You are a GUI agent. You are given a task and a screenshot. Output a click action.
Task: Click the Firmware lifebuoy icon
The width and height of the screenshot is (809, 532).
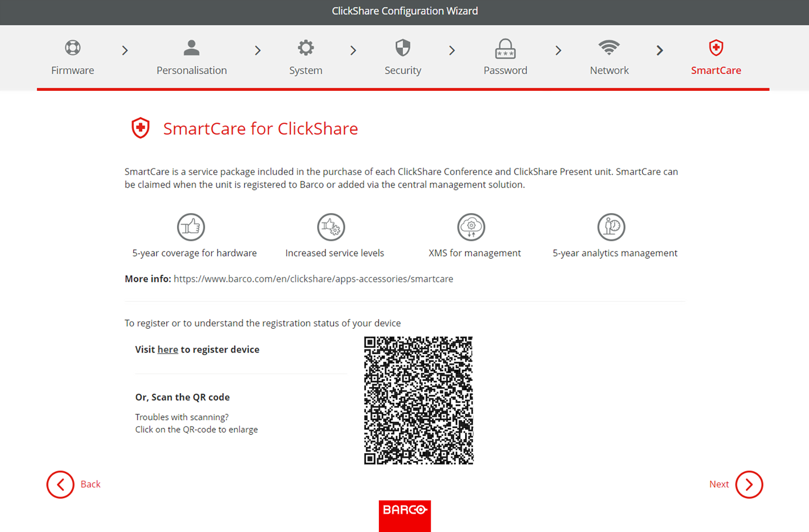[73, 47]
